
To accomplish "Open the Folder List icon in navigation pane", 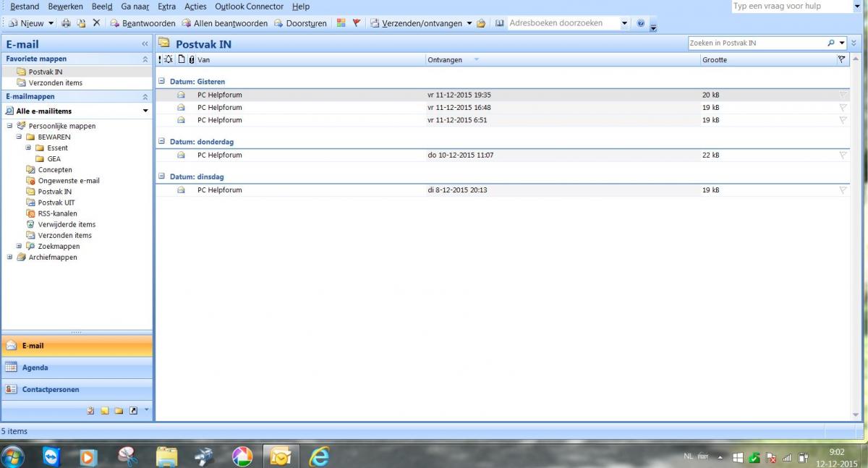I will (x=119, y=411).
